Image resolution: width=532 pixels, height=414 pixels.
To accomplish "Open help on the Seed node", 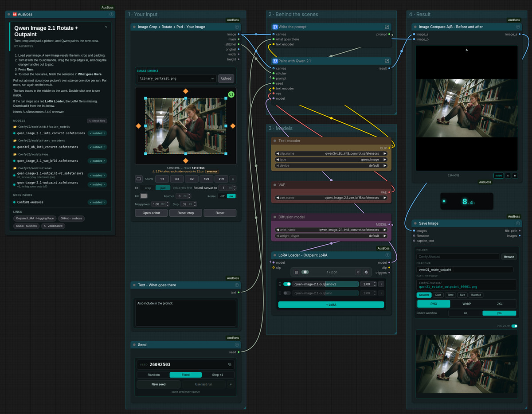I will (x=237, y=345).
